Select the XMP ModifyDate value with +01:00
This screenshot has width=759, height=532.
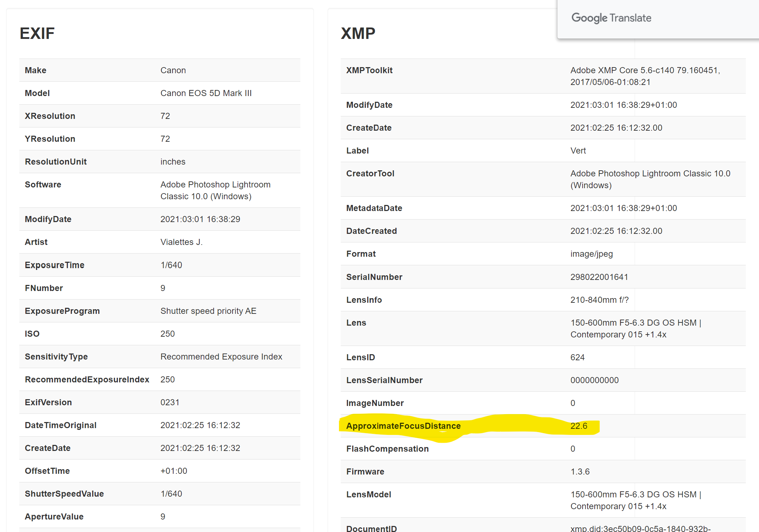pos(624,105)
